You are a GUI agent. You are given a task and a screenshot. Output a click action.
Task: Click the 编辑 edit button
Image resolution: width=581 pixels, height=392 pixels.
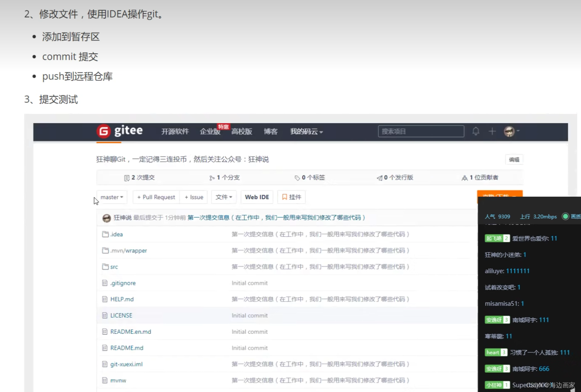514,160
